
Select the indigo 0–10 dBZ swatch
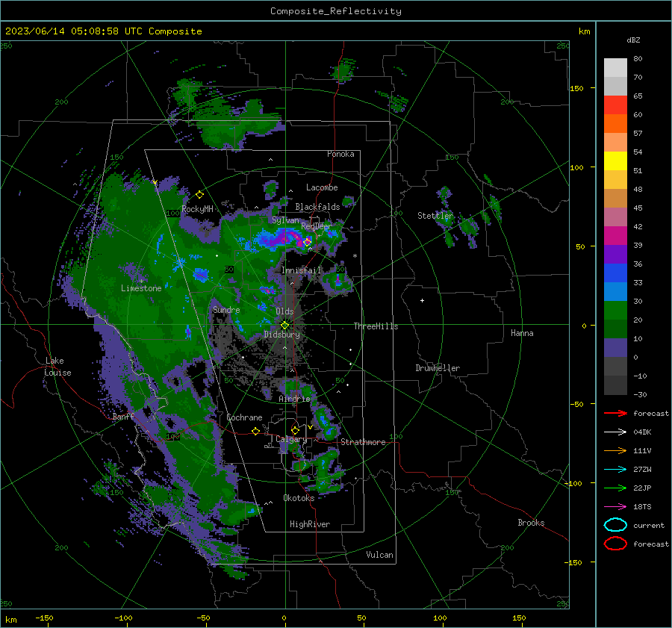[615, 348]
